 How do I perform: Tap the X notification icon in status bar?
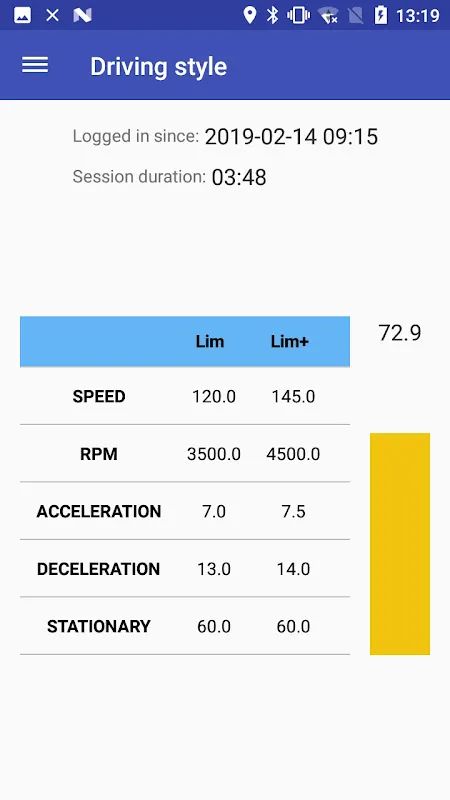(x=52, y=15)
